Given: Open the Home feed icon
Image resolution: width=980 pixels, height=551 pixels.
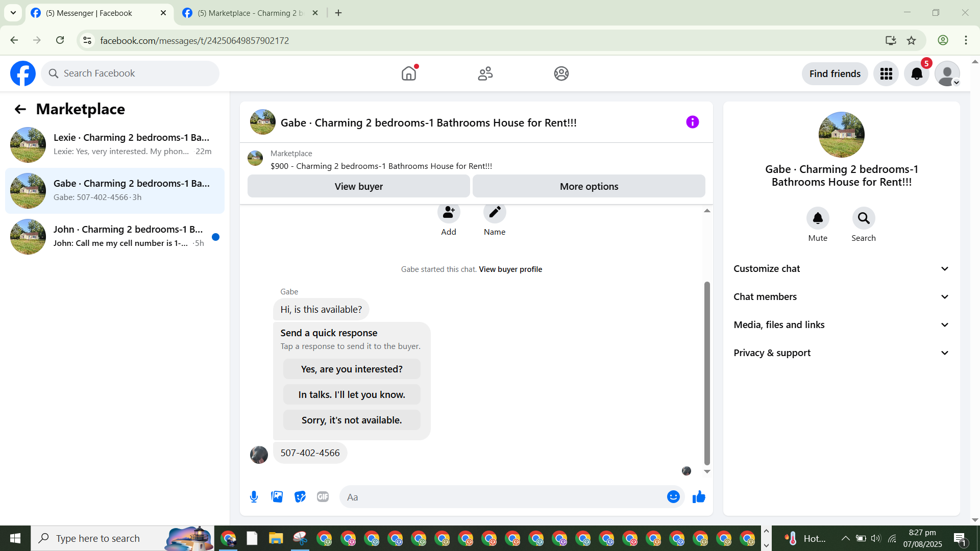Looking at the screenshot, I should click(409, 73).
